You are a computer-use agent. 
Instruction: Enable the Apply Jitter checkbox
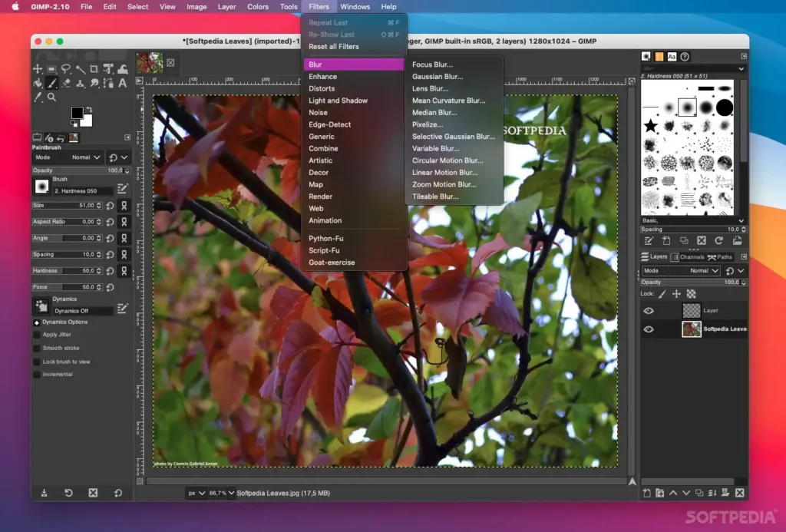[x=37, y=335]
